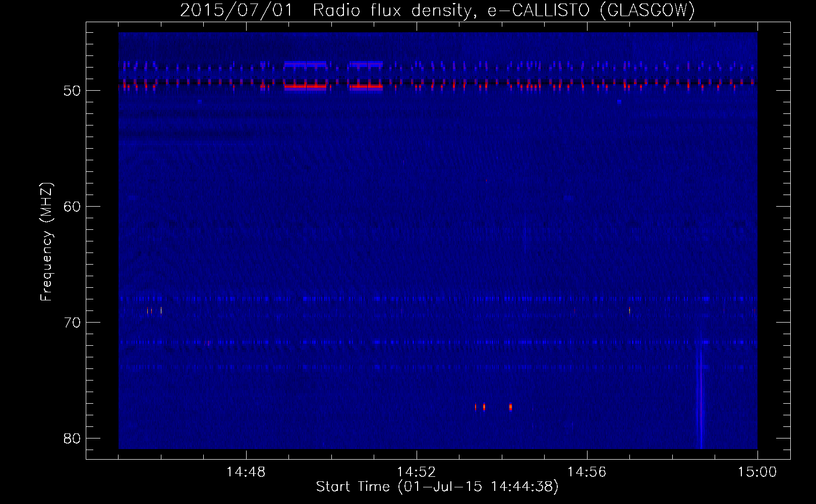Click the 80 frequency tick label
The height and width of the screenshot is (504, 816).
click(x=73, y=438)
